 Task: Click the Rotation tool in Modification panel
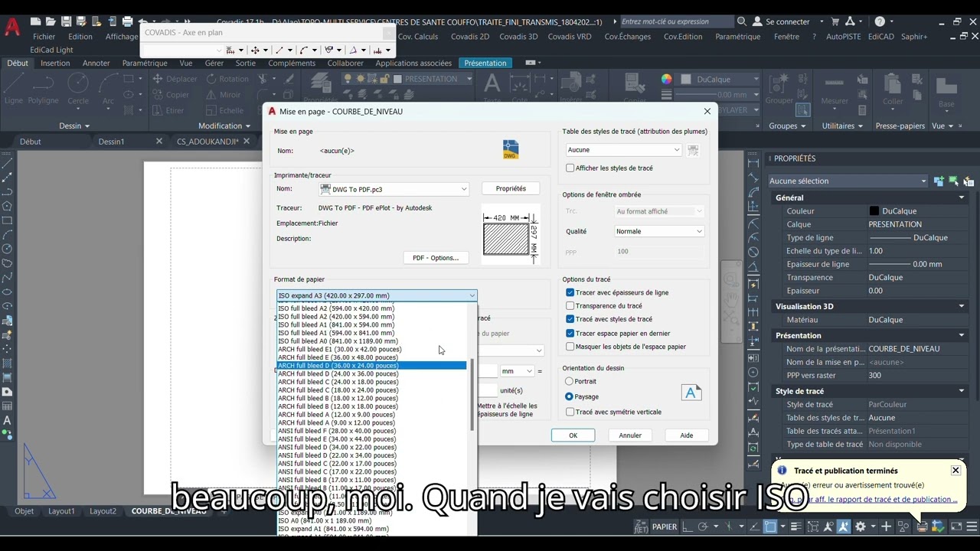pyautogui.click(x=226, y=79)
